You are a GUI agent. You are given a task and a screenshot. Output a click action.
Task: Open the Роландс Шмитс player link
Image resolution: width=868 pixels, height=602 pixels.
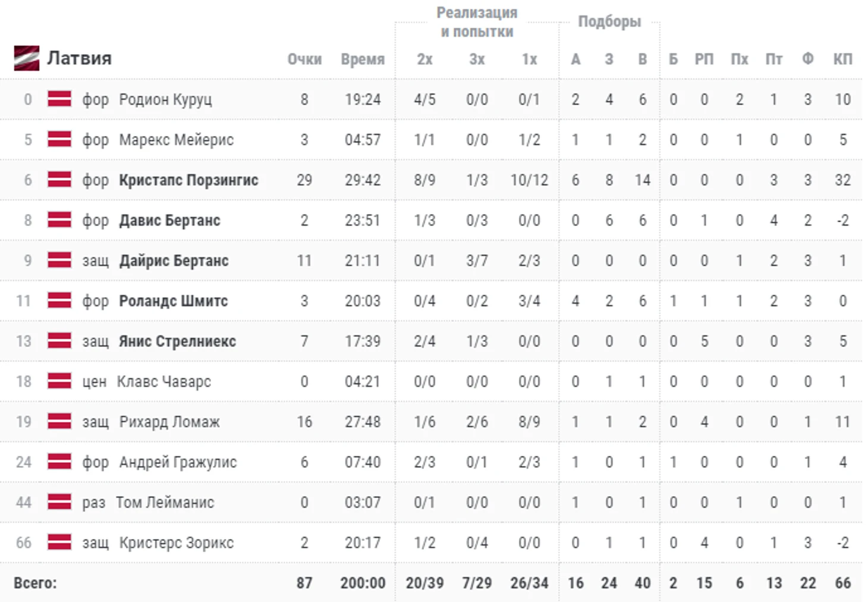coord(173,301)
